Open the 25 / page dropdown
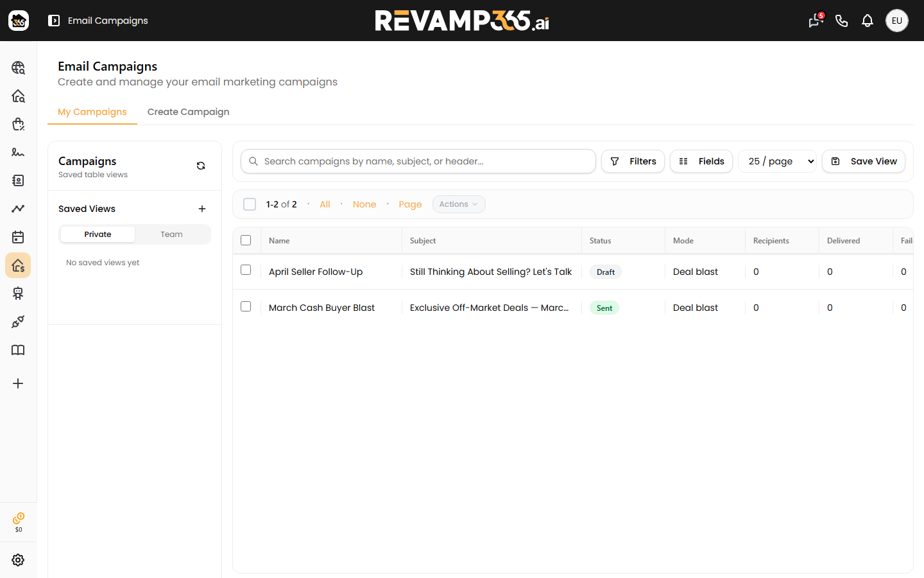 pyautogui.click(x=777, y=161)
